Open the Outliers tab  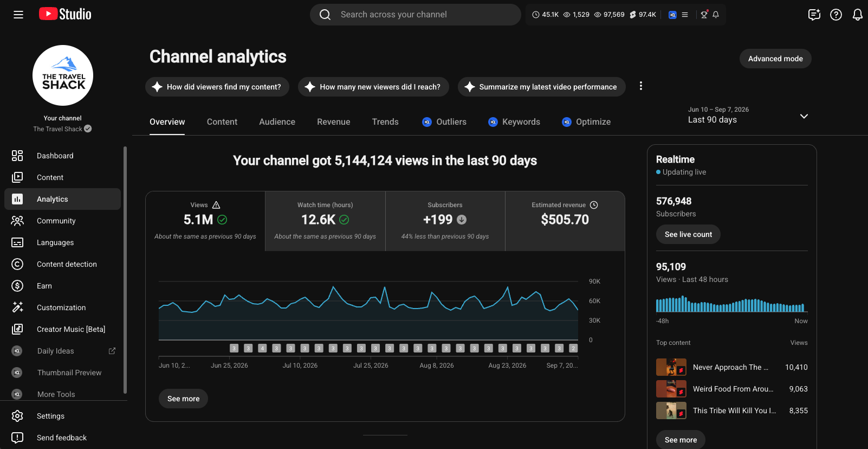(444, 122)
